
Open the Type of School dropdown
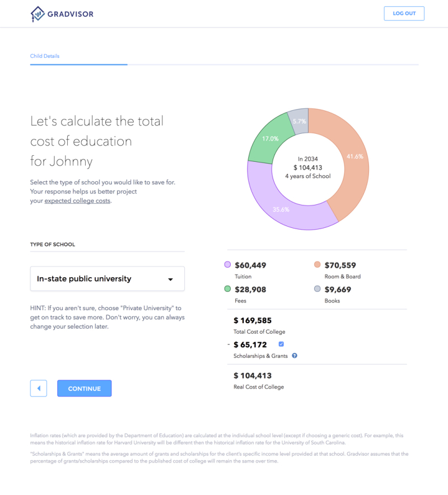click(x=107, y=279)
